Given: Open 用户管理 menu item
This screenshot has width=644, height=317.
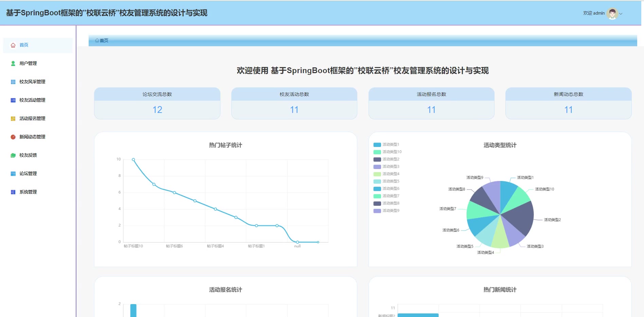Looking at the screenshot, I should (x=28, y=64).
